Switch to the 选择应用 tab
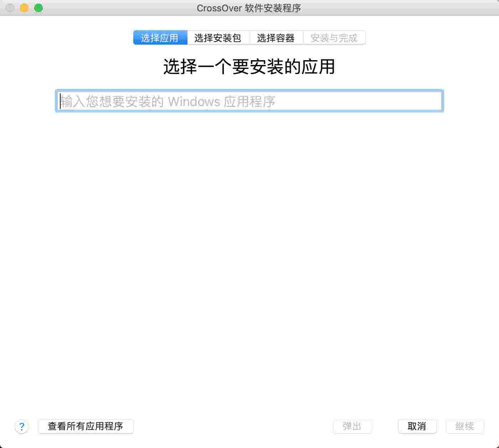Image resolution: width=499 pixels, height=448 pixels. click(160, 38)
